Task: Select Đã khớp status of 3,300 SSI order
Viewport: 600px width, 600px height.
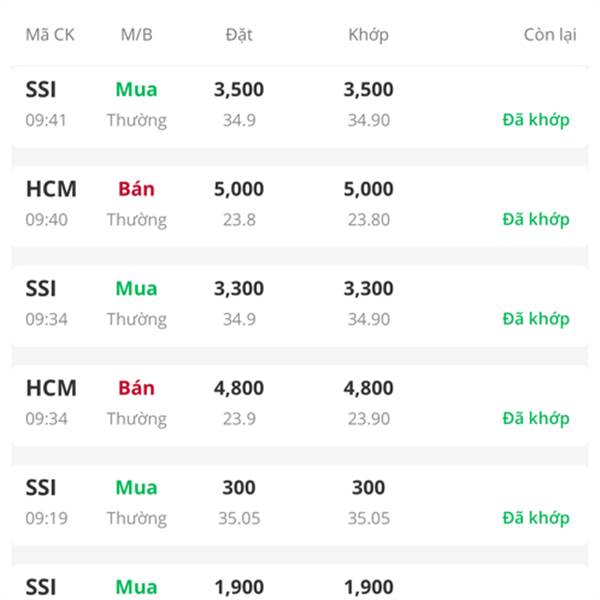Action: click(536, 319)
